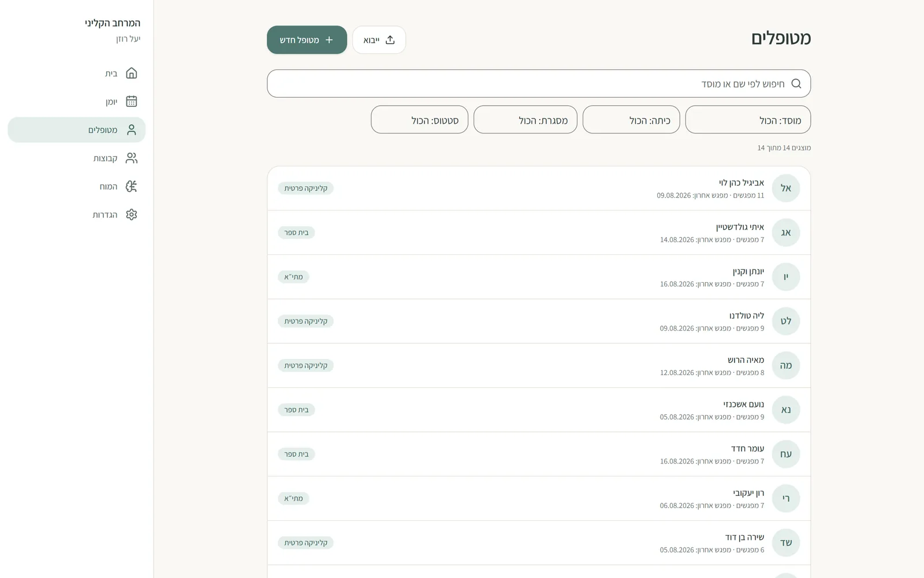Image resolution: width=924 pixels, height=578 pixels.
Task: Click the magnifier search icon
Action: click(796, 84)
